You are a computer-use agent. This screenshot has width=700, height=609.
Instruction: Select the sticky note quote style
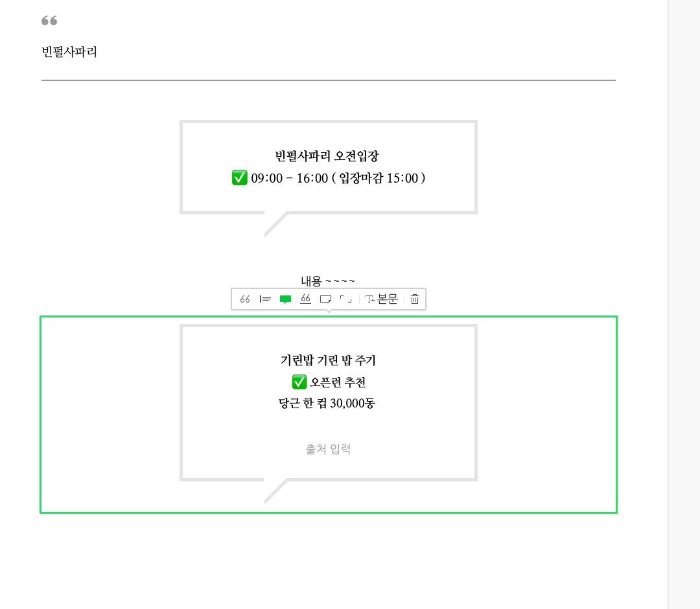coord(325,299)
